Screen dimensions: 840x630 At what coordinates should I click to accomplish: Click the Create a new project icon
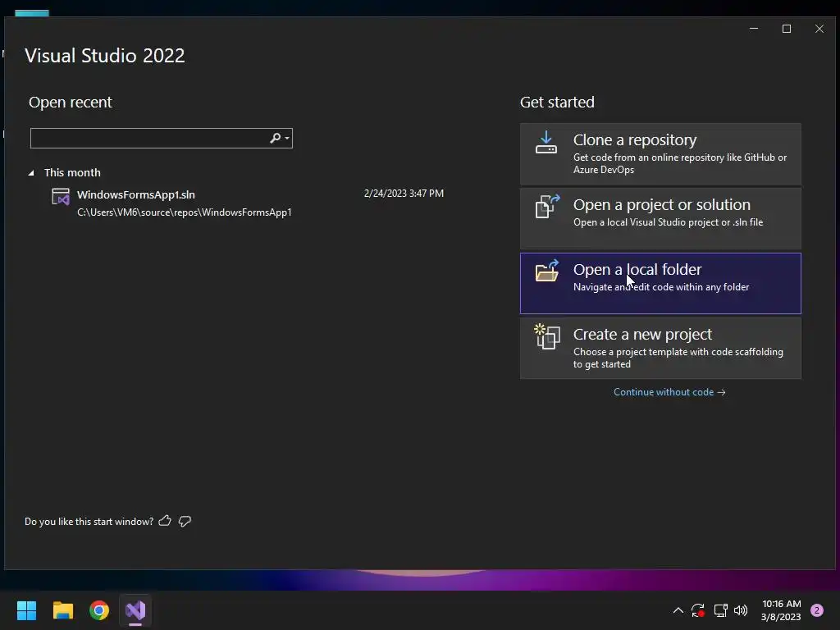pos(547,336)
